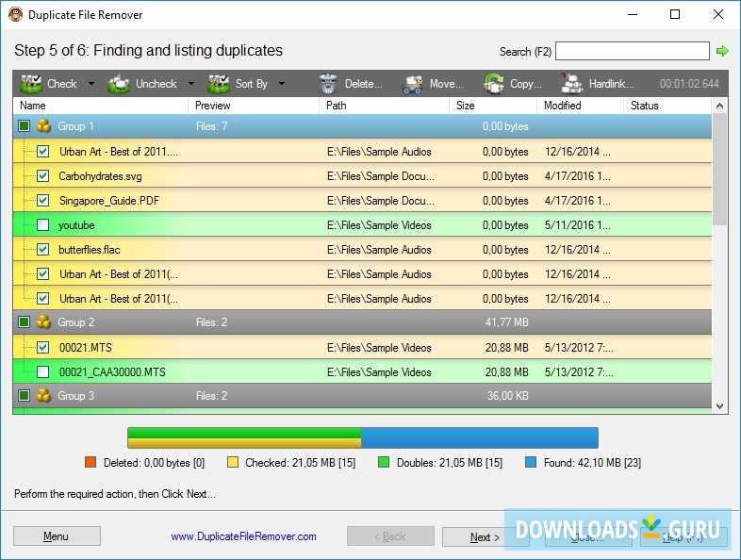741x560 pixels.
Task: Click the blue segment of the progress bar
Action: pos(480,437)
